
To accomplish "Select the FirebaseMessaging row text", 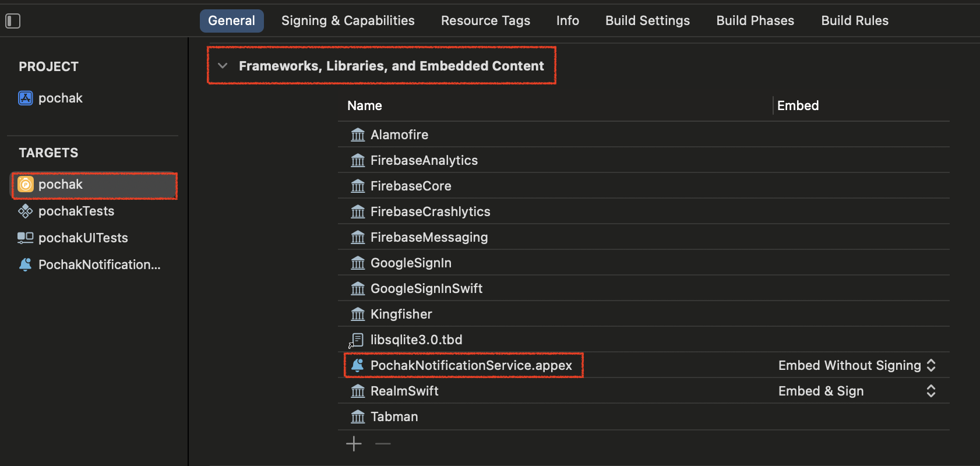I will (429, 238).
